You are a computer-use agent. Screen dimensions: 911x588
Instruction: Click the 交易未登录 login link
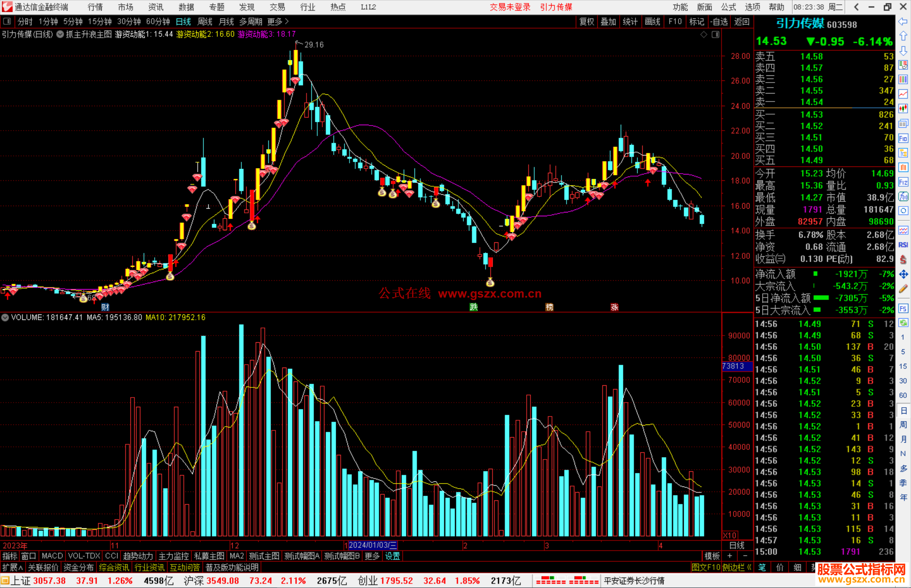tap(510, 7)
